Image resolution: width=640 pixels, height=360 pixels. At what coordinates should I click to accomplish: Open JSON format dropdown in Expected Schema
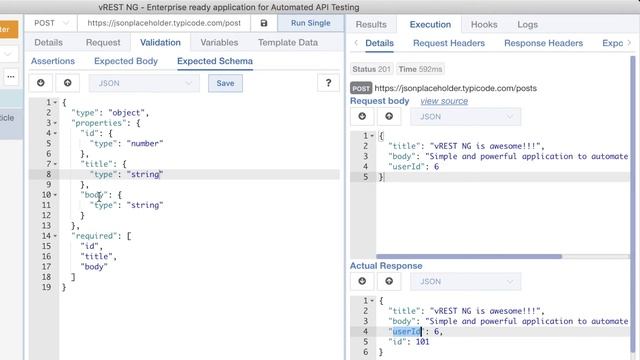pyautogui.click(x=144, y=83)
